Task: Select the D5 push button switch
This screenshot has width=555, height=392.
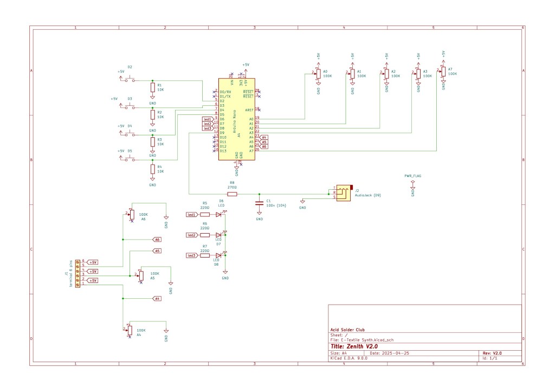Action: (x=130, y=159)
